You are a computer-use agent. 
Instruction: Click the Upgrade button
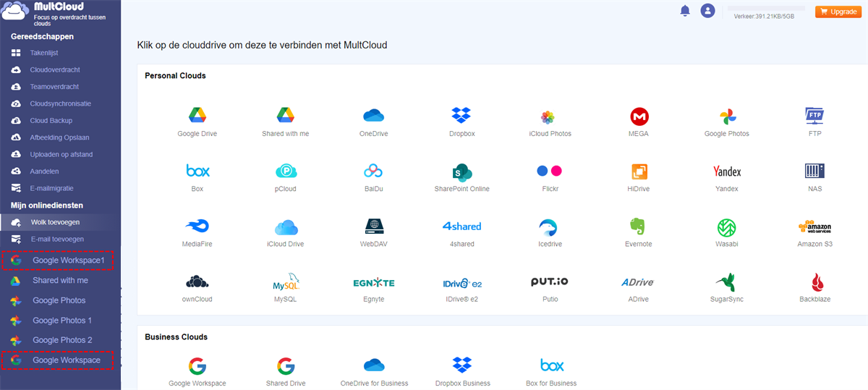click(x=838, y=12)
